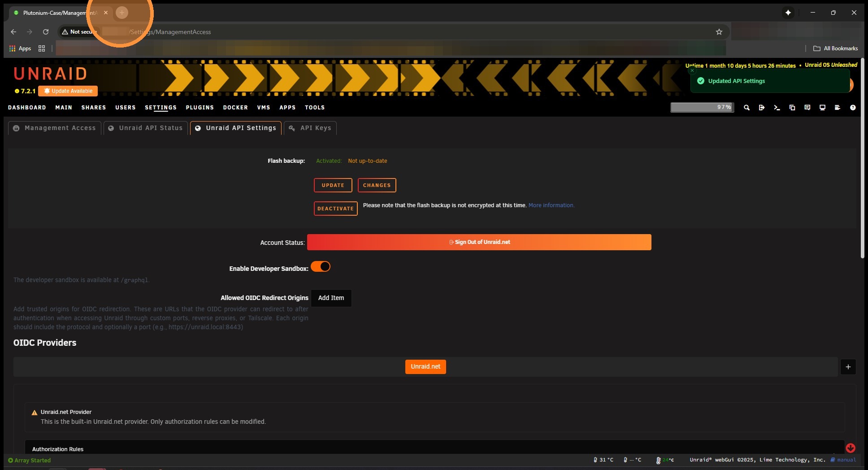Click the browser forward arrow
Viewport: 868px width, 470px height.
[30, 32]
